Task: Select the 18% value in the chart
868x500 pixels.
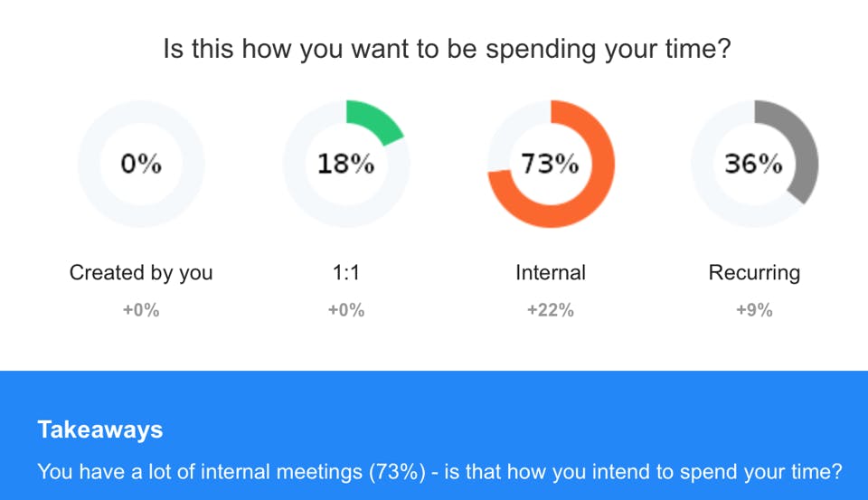Action: pos(345,165)
